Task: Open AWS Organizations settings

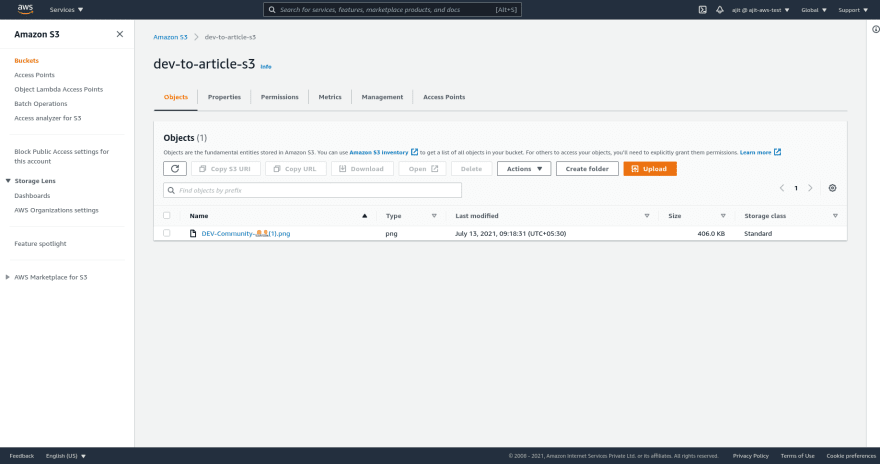Action: (x=56, y=210)
